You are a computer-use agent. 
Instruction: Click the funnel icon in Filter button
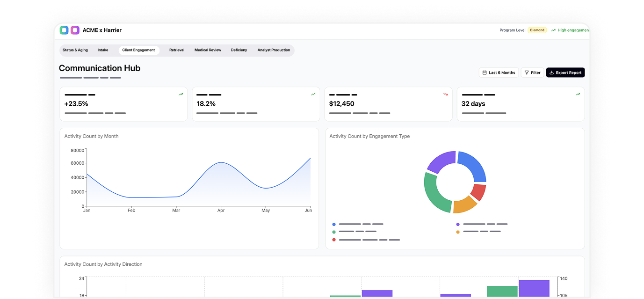tap(527, 73)
